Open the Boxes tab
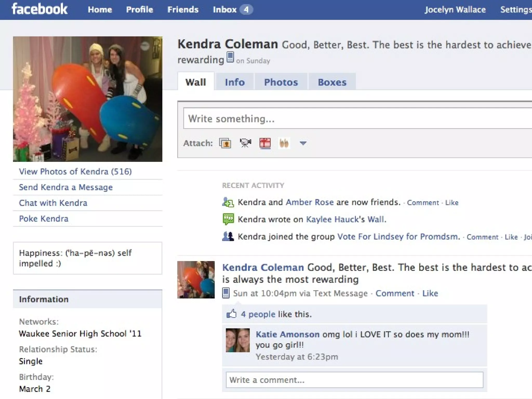The width and height of the screenshot is (532, 399). point(332,82)
